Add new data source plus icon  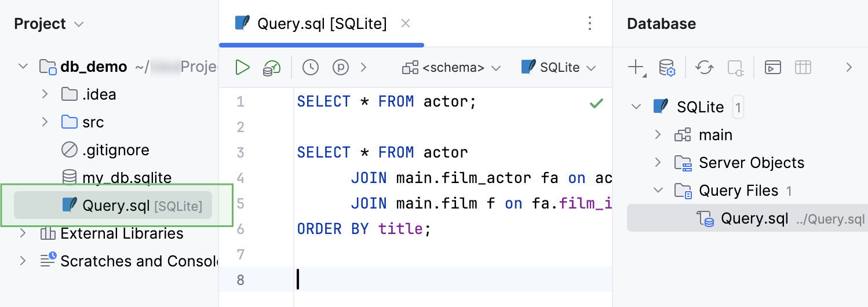coord(636,68)
